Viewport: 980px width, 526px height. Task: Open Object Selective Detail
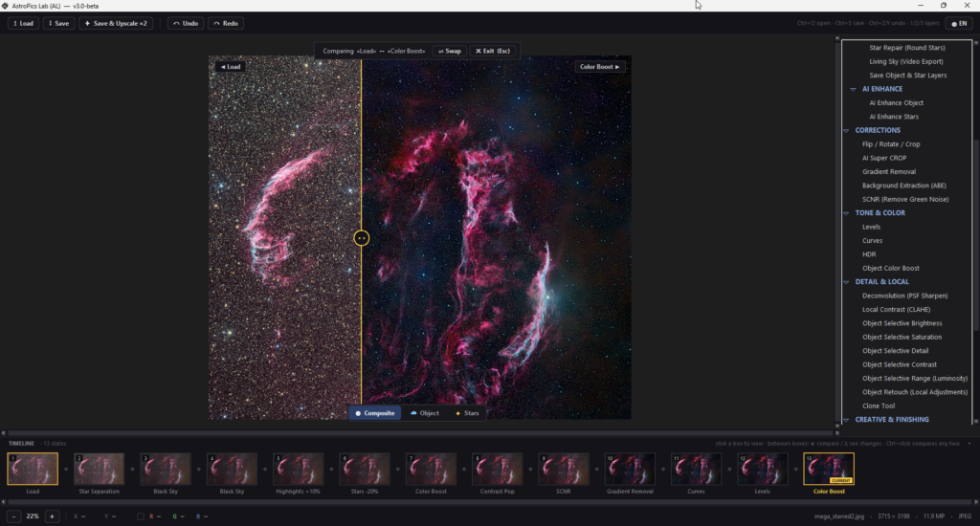click(x=895, y=350)
